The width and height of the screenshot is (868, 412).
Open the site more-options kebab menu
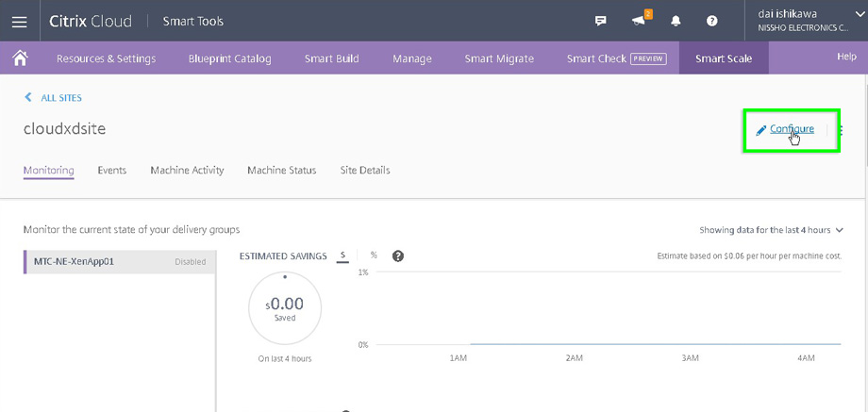tap(841, 130)
